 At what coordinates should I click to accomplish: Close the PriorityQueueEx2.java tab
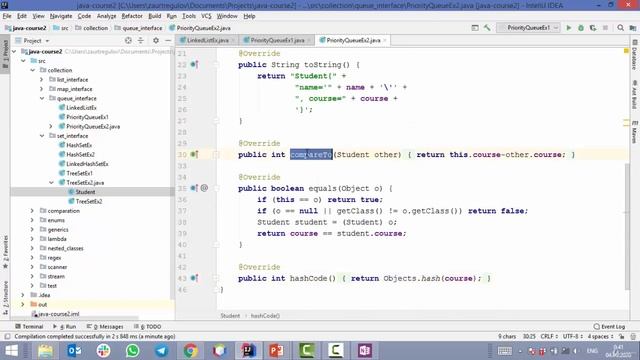[385, 40]
